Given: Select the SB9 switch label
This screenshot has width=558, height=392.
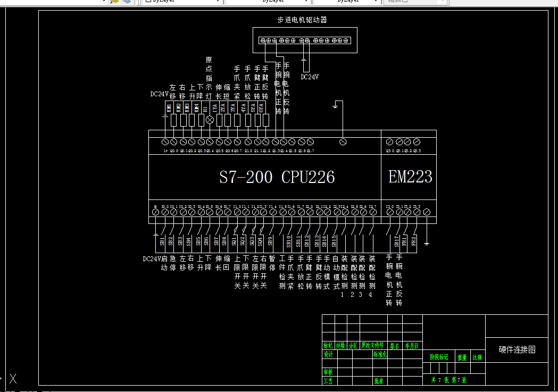Looking at the screenshot, I should point(270,241).
